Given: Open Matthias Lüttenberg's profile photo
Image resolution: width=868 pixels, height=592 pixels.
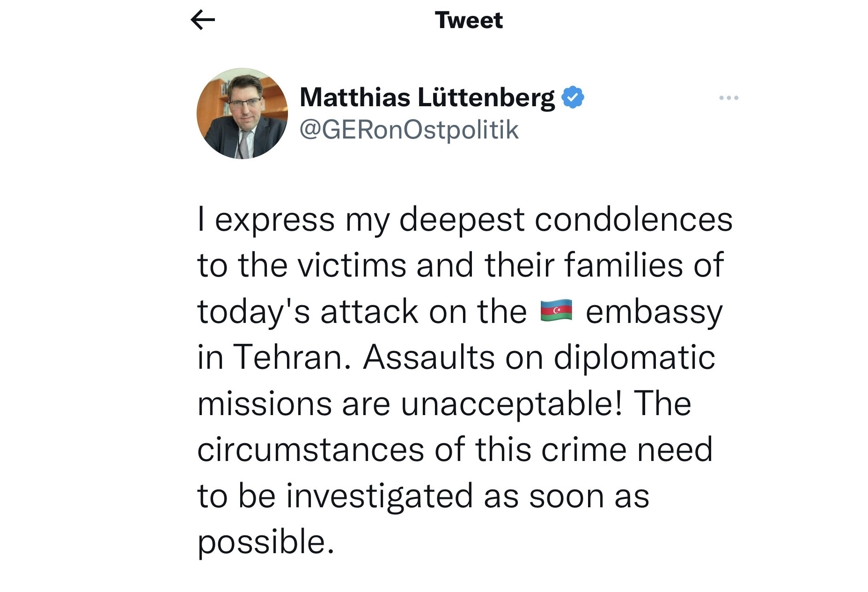Looking at the screenshot, I should (242, 113).
